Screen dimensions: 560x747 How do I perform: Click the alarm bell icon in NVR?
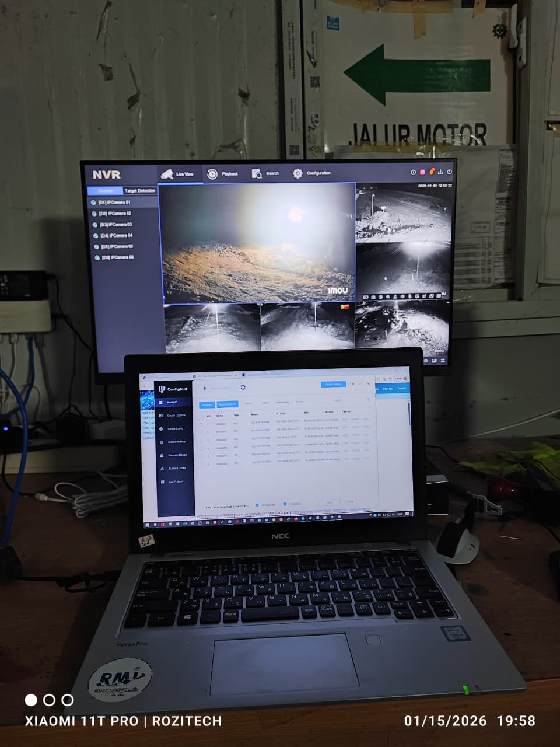pos(432,172)
